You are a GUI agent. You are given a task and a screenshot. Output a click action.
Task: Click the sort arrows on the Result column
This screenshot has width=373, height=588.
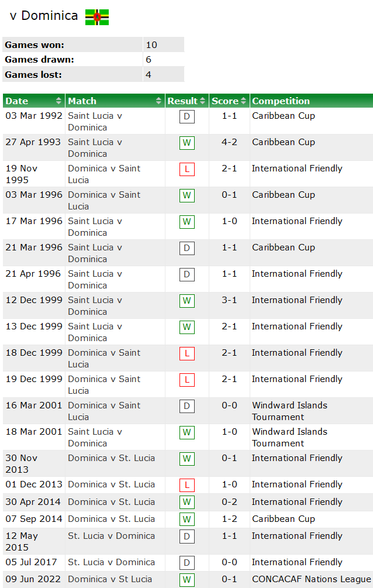[202, 101]
